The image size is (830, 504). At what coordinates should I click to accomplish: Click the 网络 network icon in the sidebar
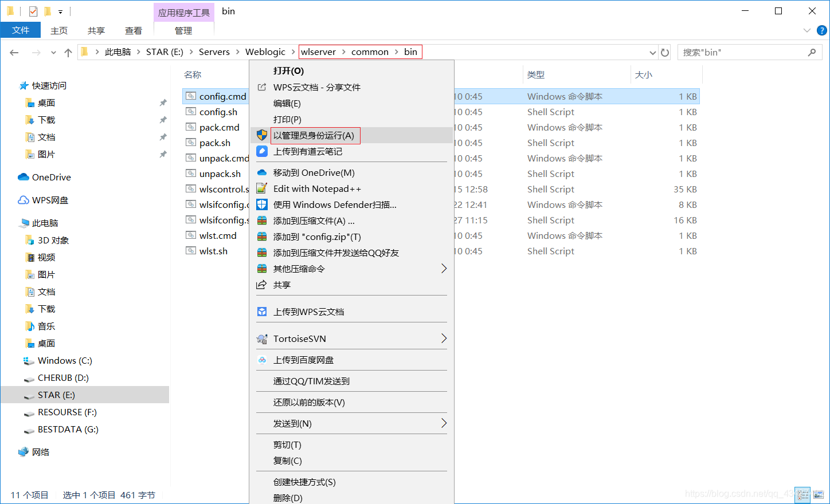pyautogui.click(x=24, y=452)
